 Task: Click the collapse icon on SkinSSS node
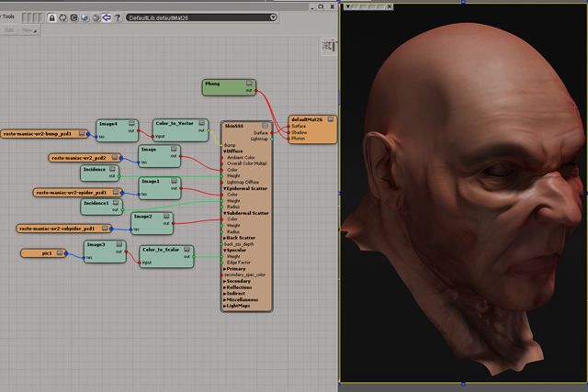tap(266, 124)
